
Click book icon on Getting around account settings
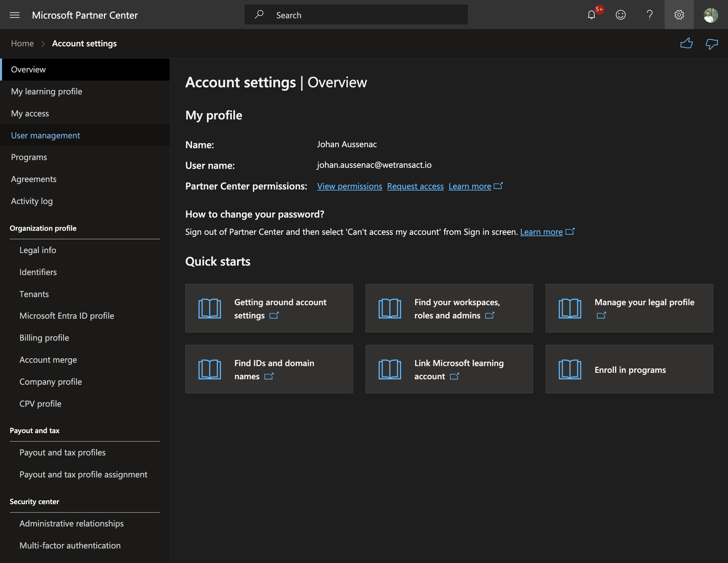[210, 308]
